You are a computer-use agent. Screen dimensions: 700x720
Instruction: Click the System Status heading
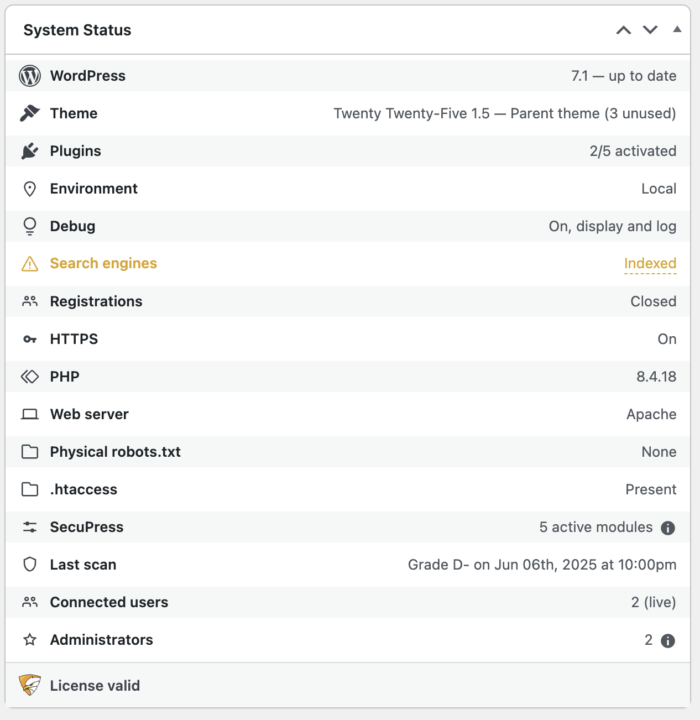77,30
